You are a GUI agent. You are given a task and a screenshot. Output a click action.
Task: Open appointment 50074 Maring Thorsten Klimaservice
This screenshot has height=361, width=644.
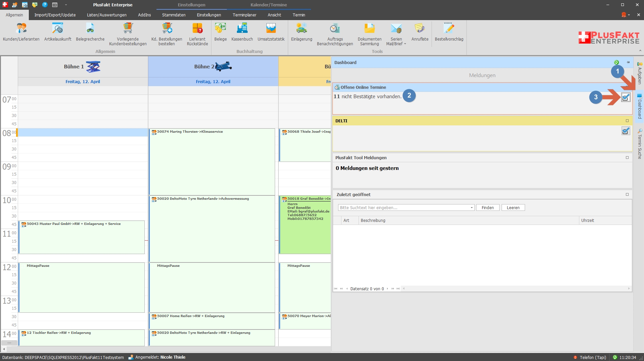(x=212, y=162)
